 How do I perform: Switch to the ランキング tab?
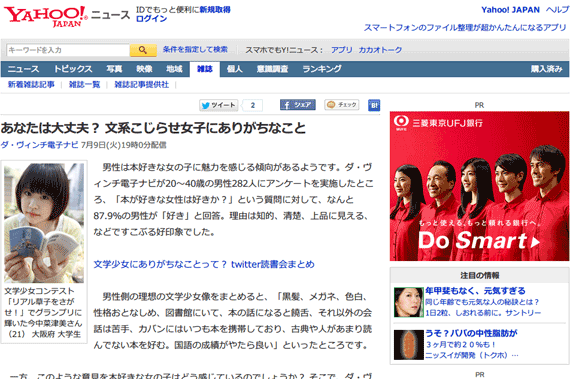tap(322, 69)
